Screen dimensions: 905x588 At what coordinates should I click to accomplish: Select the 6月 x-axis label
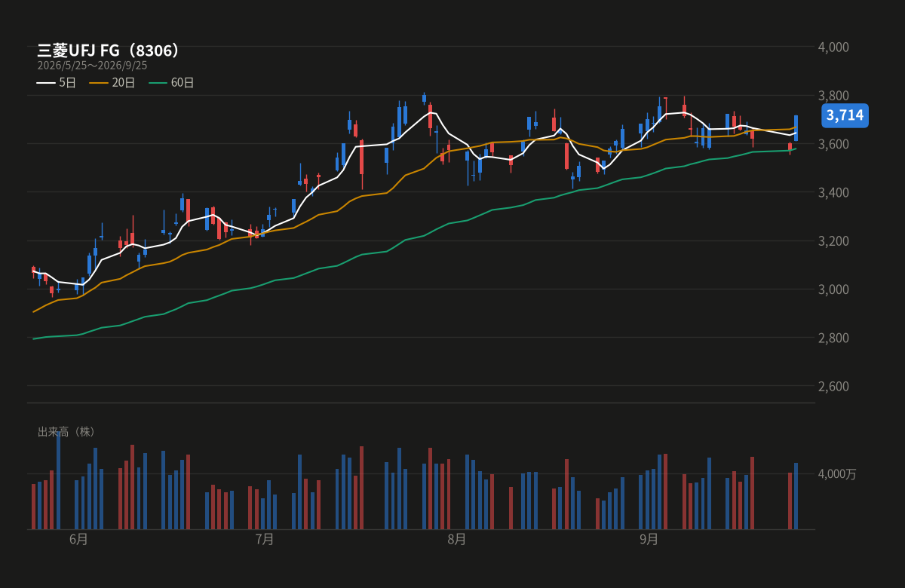78,539
